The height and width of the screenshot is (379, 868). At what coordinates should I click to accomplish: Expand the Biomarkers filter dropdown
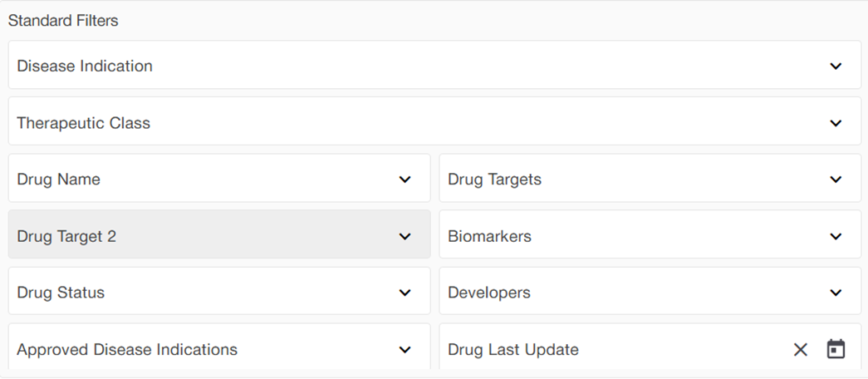point(631,235)
